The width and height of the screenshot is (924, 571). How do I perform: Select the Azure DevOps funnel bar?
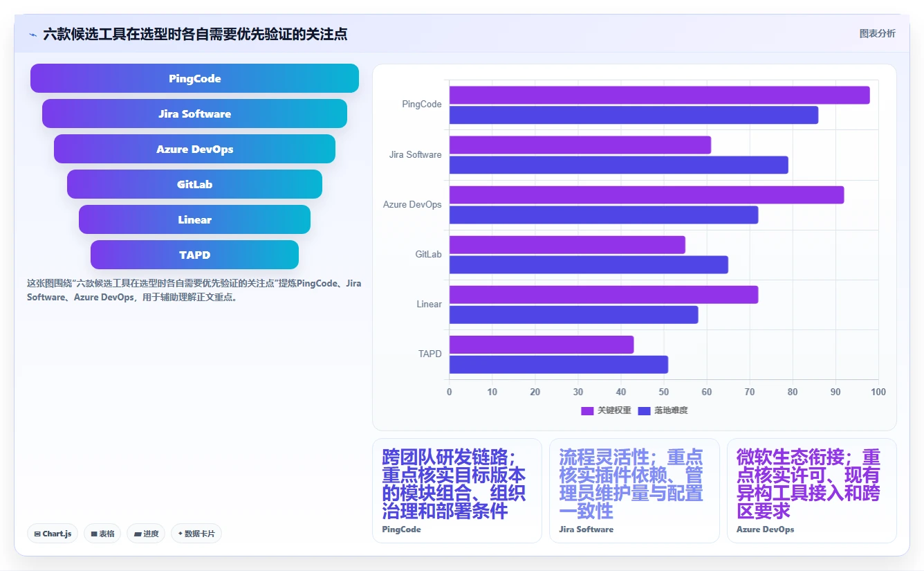pos(194,149)
